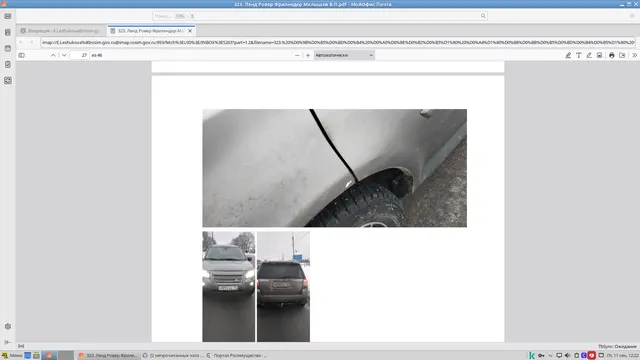Select the text annotation tool

(579, 55)
